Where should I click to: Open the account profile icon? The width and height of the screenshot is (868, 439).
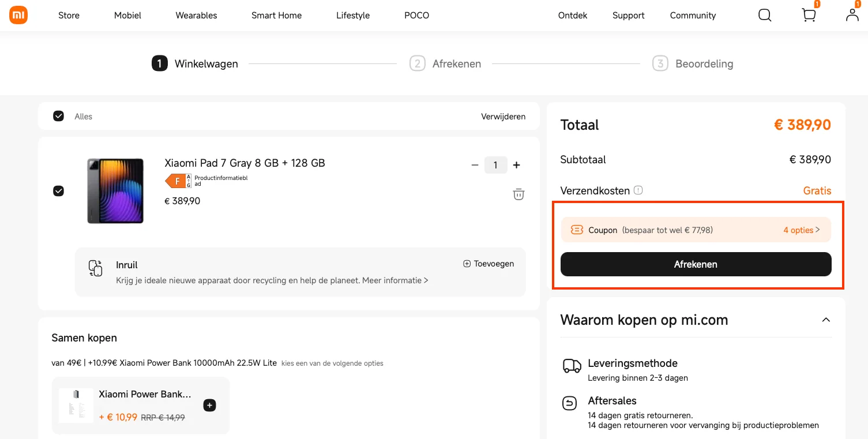[x=852, y=16]
